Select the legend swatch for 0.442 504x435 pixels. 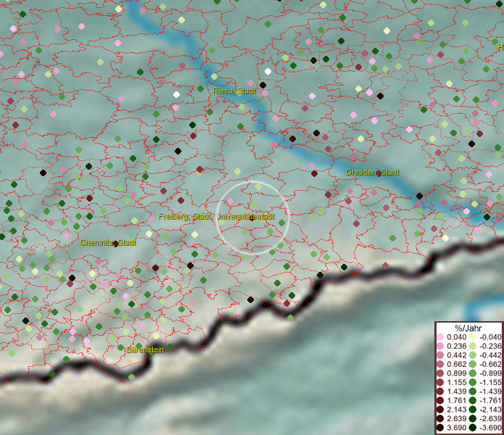pyautogui.click(x=440, y=355)
